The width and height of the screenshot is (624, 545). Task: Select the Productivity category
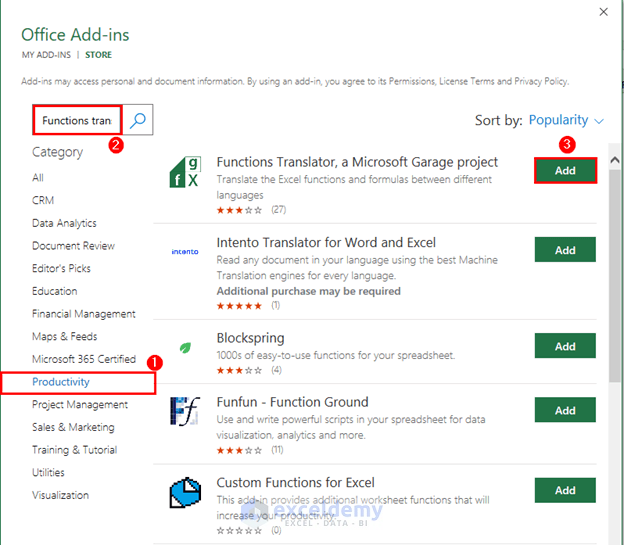tap(61, 382)
